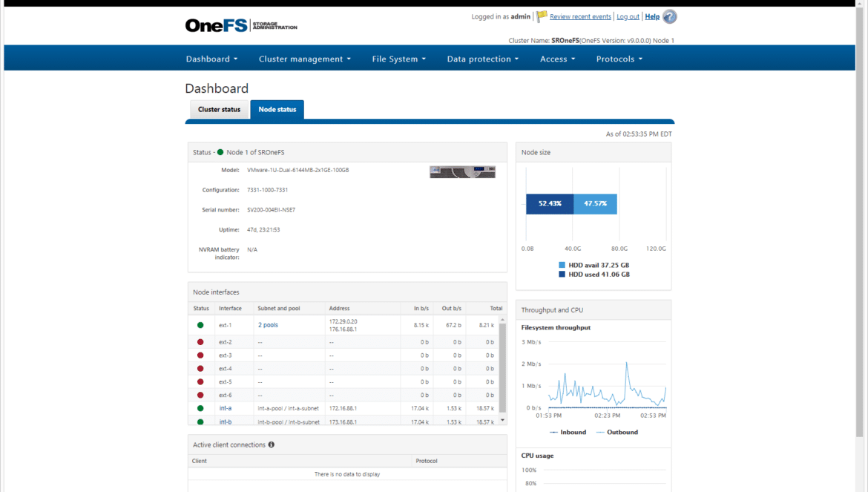Click the ext-1 total value 8.21 k
The height and width of the screenshot is (492, 868).
tap(487, 326)
